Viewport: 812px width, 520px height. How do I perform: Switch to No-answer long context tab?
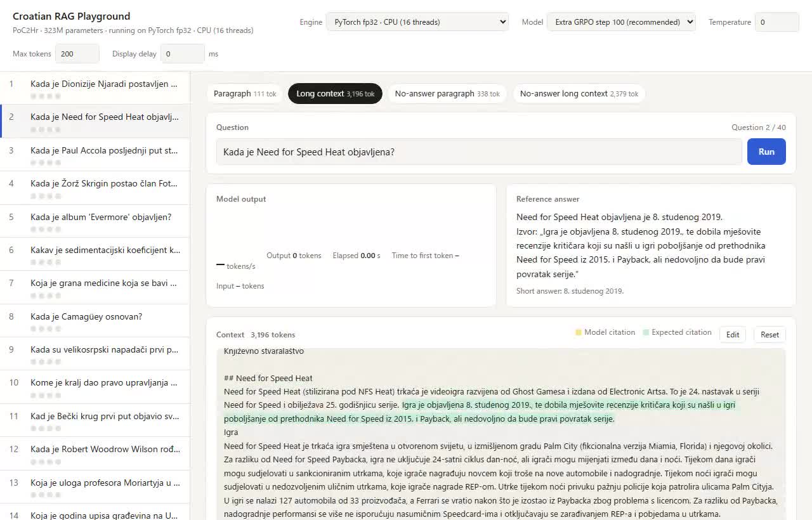coord(579,94)
